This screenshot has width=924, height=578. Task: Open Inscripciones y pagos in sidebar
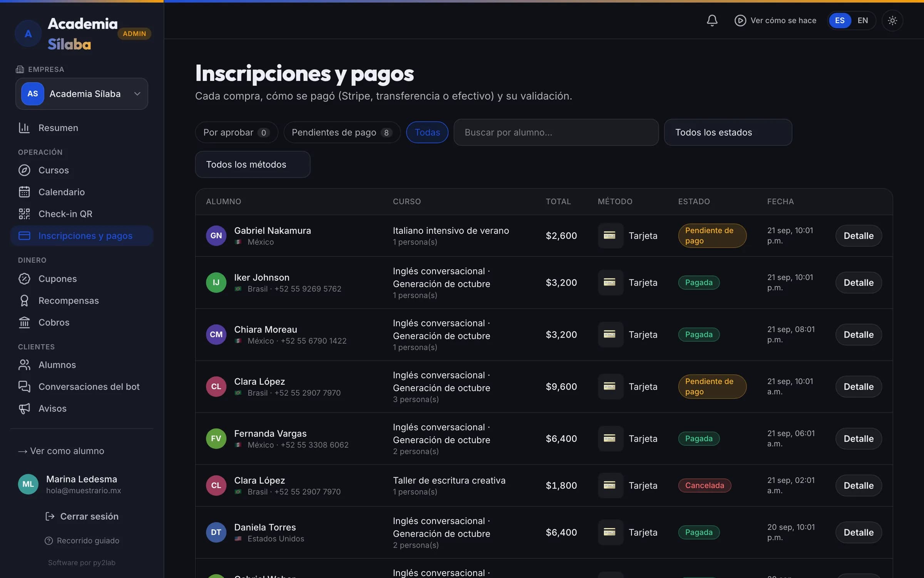coord(82,235)
